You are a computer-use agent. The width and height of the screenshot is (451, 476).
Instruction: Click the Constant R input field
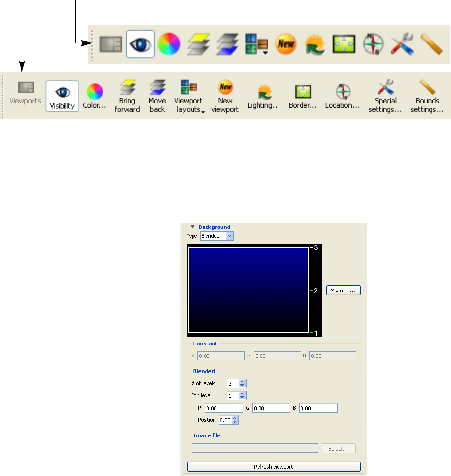click(x=221, y=356)
